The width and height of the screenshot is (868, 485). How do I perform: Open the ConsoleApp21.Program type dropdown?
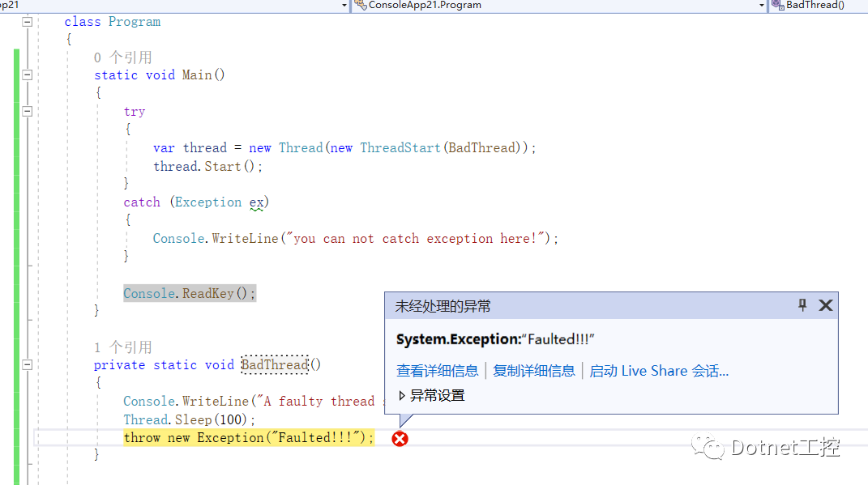pos(763,6)
